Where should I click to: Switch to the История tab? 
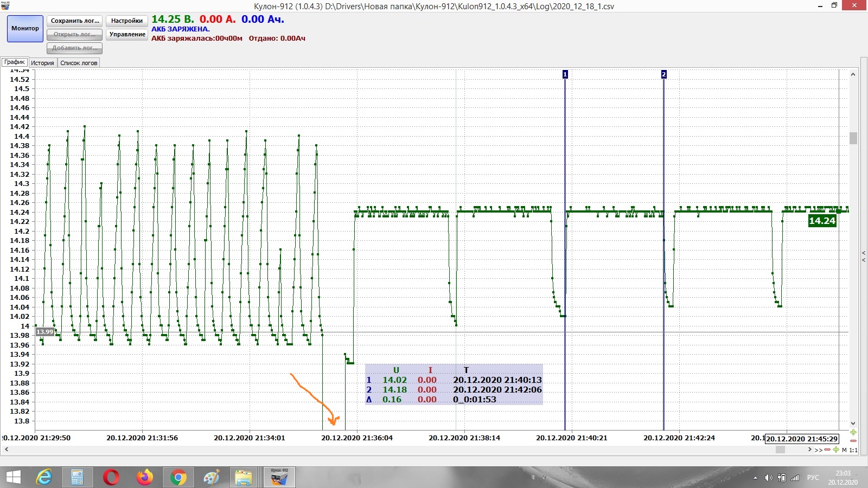[x=42, y=63]
